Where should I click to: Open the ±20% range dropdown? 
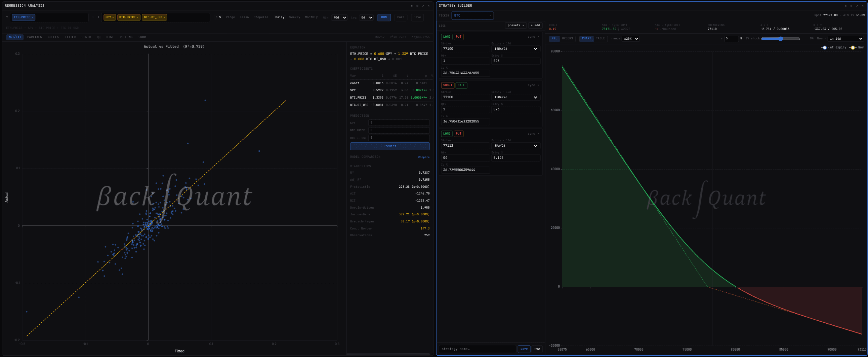point(631,39)
